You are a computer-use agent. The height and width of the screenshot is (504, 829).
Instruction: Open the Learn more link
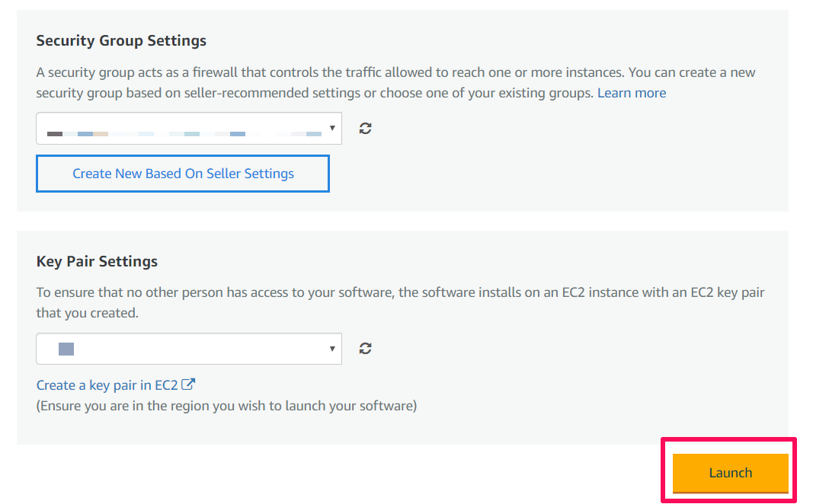point(631,93)
